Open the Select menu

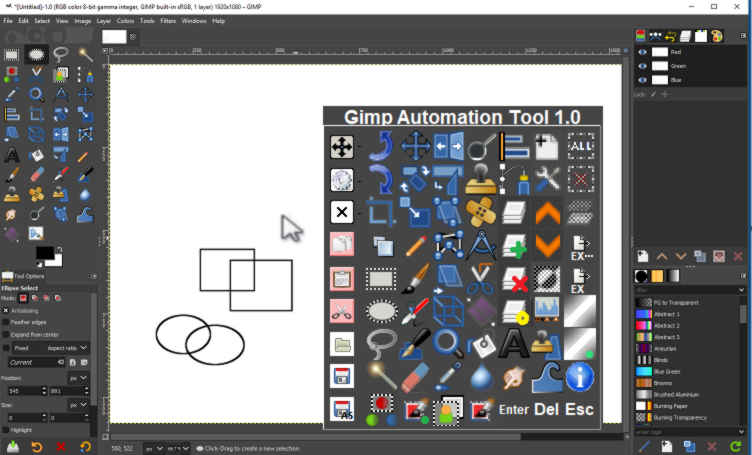(x=42, y=21)
